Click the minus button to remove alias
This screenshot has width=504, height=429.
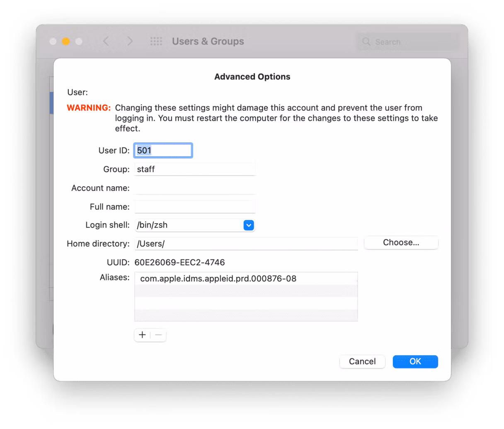[158, 335]
